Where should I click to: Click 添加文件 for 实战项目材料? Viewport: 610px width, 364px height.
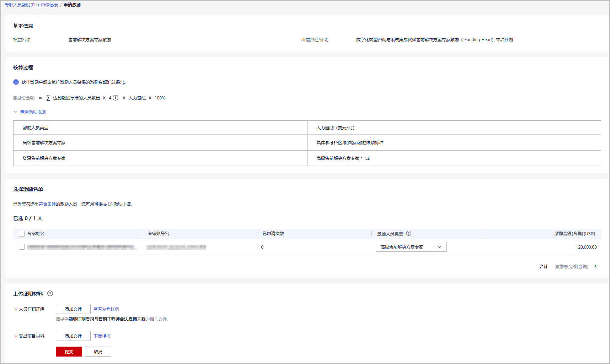tap(73, 336)
